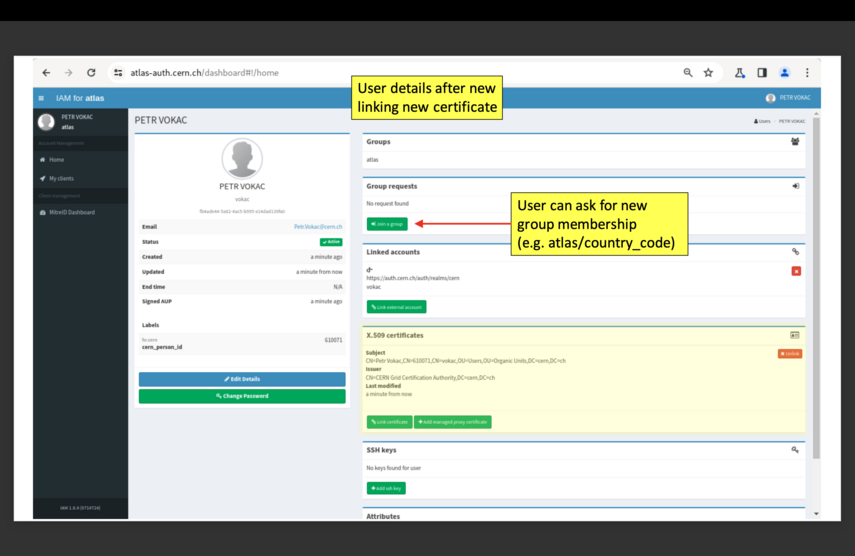
Task: Open My clients in the sidebar
Action: (x=61, y=179)
